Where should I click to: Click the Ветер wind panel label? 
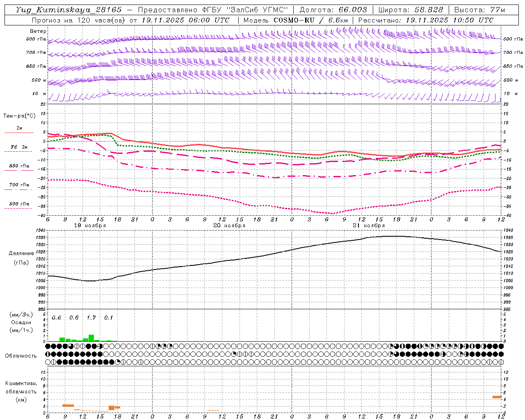point(38,31)
